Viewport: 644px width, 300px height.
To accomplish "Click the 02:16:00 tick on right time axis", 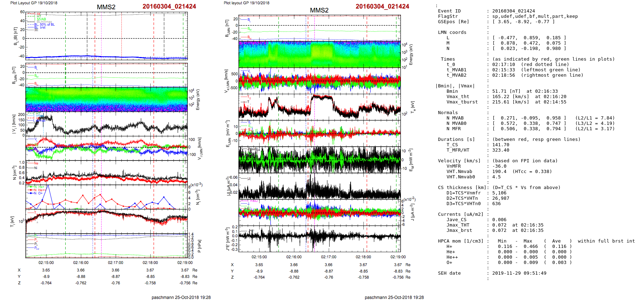I will pyautogui.click(x=294, y=257).
